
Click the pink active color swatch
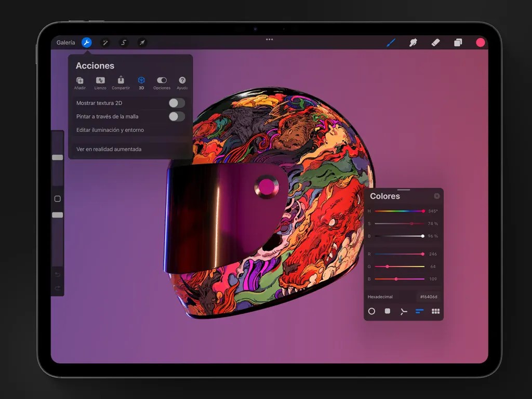coord(481,43)
